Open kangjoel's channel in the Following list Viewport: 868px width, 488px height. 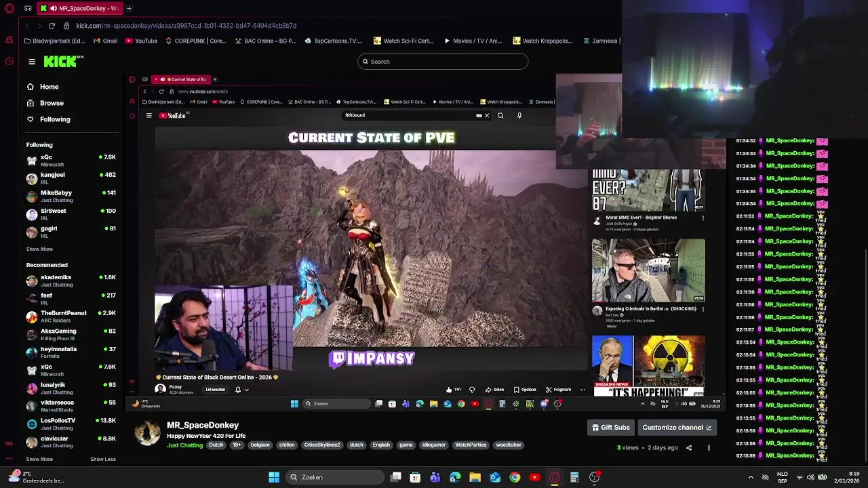point(71,178)
